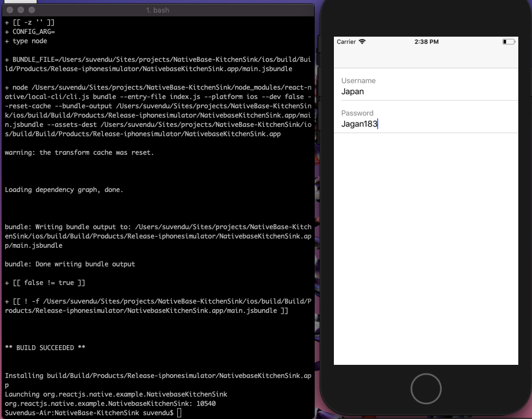
Task: Close the bash terminal window
Action: pyautogui.click(x=10, y=10)
